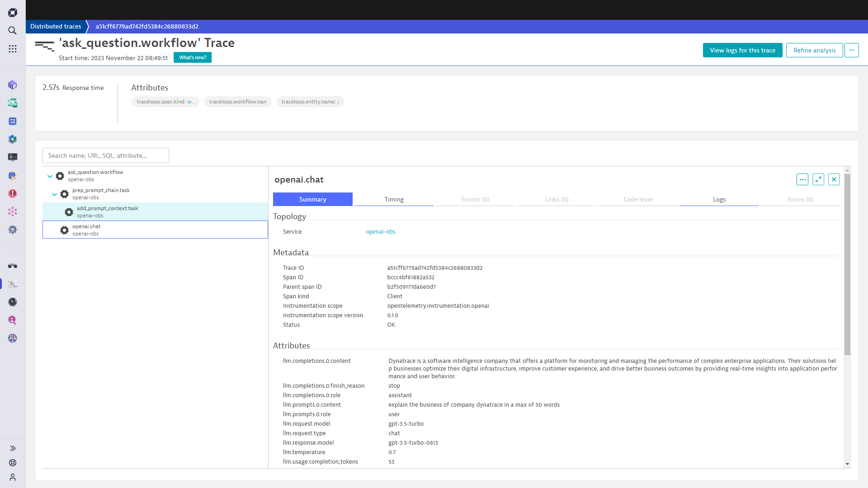Switch to the Timing tab

click(394, 199)
